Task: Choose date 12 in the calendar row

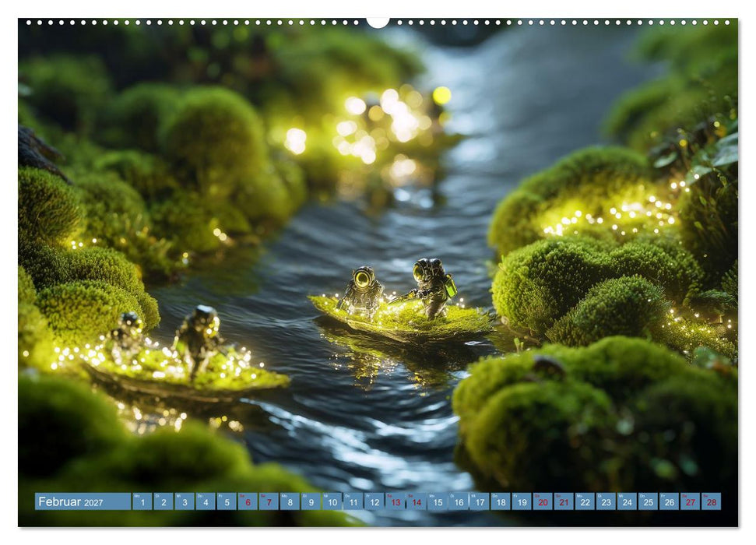Action: point(374,501)
